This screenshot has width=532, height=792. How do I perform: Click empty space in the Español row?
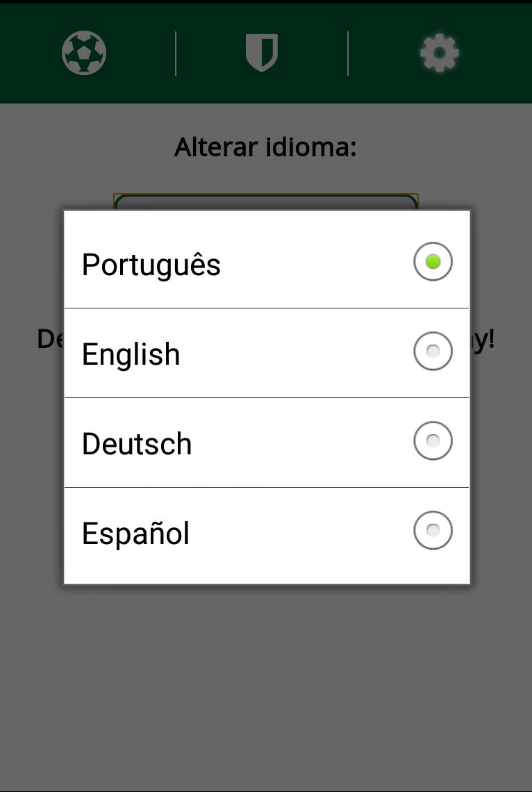(299, 534)
